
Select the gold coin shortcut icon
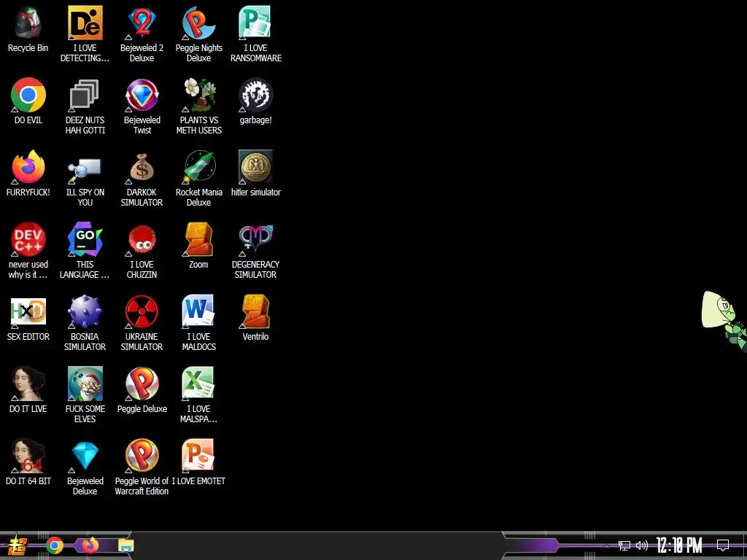(255, 167)
